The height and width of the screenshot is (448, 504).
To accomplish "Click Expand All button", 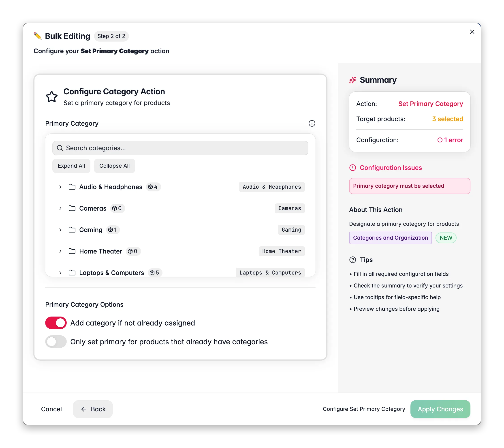I will [71, 166].
